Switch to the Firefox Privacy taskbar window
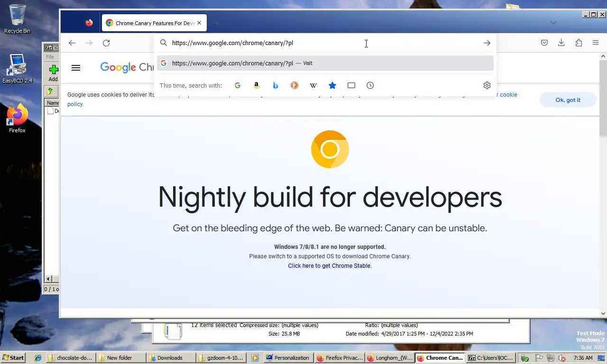Image resolution: width=607 pixels, height=364 pixels. coord(340,358)
